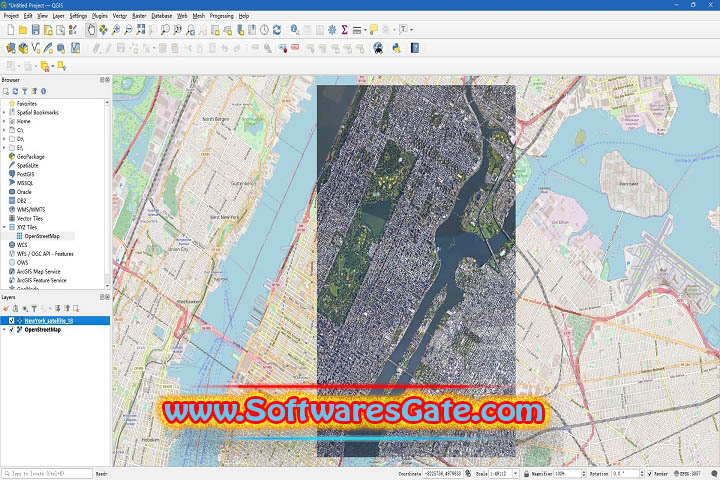This screenshot has width=720, height=480.
Task: Click the New Shapefile Layer icon
Action: pyautogui.click(x=36, y=48)
